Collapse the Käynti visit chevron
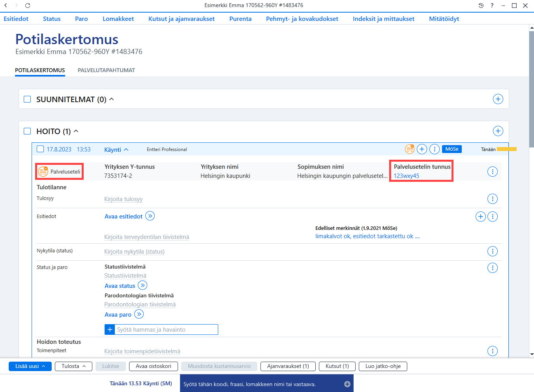Screen dimensions: 534x392 point(126,149)
